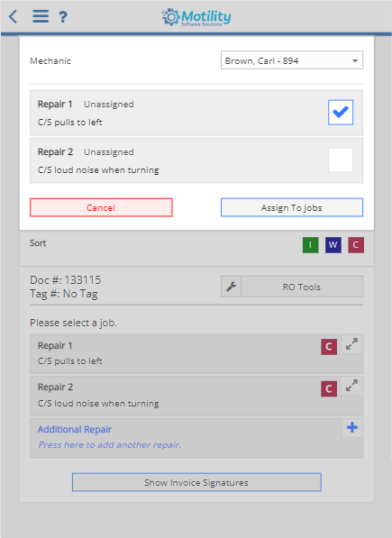
Task: Show Invoice Signatures
Action: tap(196, 482)
